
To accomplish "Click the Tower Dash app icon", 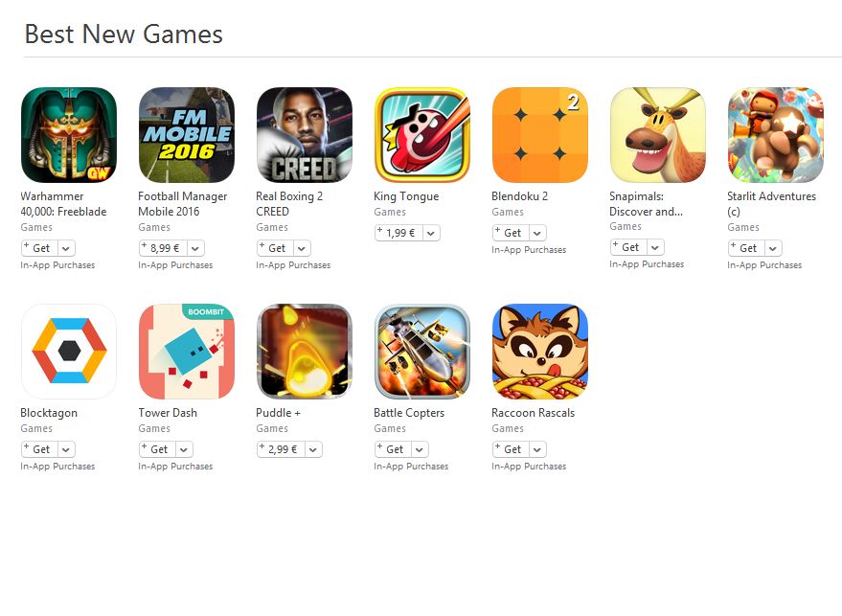I will [187, 352].
